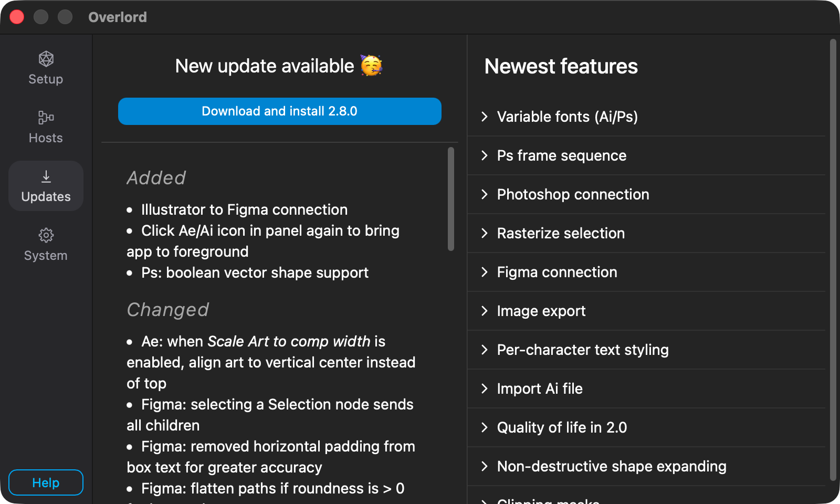Expand Import Ai file feature
Image resolution: width=840 pixels, height=504 pixels.
point(646,388)
